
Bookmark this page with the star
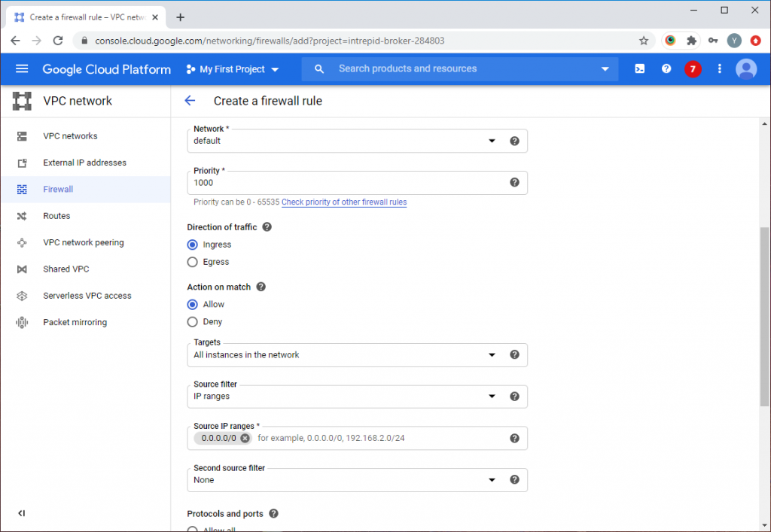tap(644, 41)
